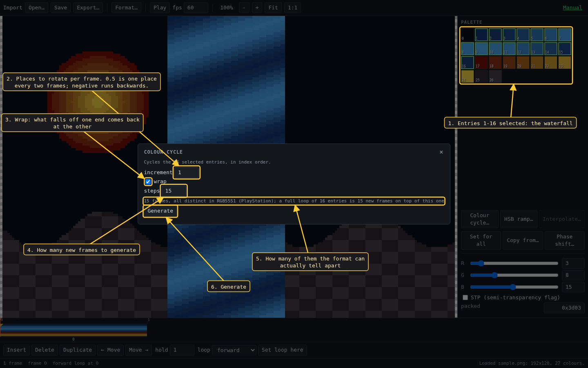
Task: Fit the image to view
Action: pyautogui.click(x=273, y=8)
